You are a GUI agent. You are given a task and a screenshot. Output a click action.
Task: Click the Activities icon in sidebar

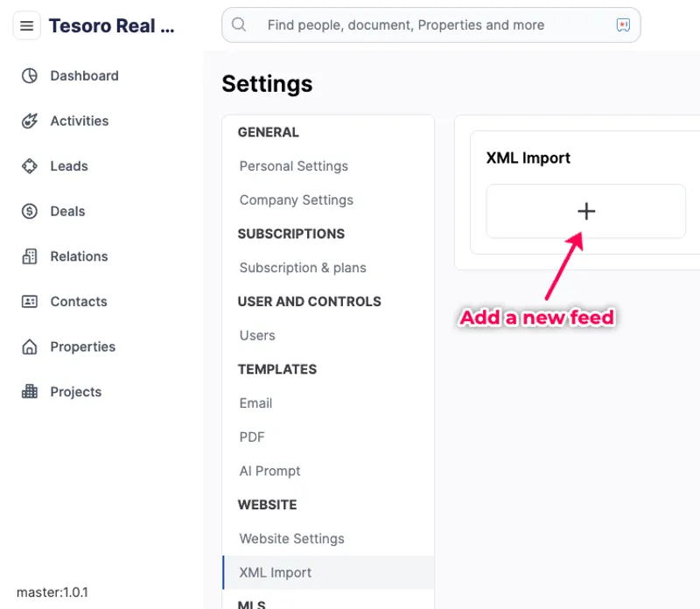point(30,121)
